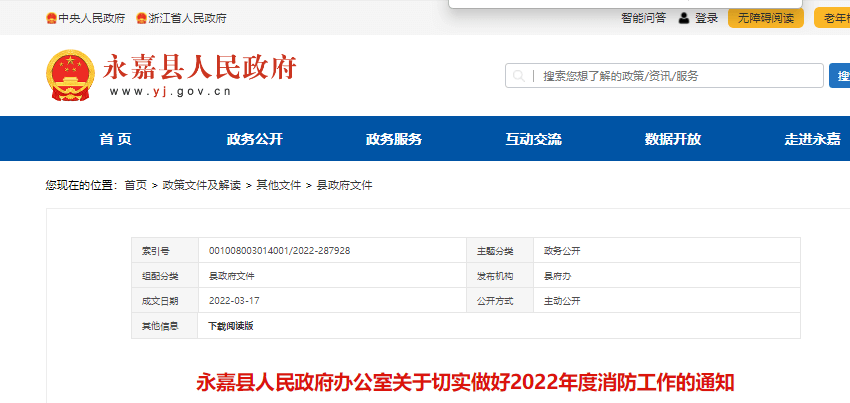
Task: Click the 县府办 publishing agency value
Action: (x=557, y=276)
